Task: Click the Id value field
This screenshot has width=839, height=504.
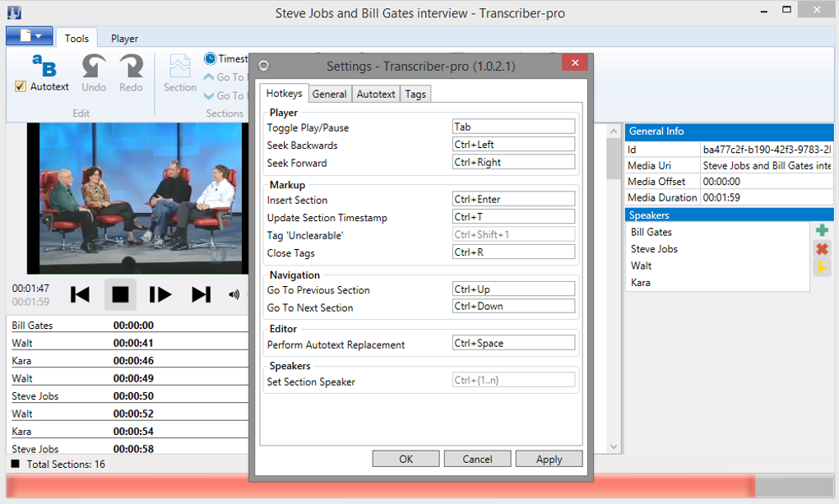Action: coord(767,150)
